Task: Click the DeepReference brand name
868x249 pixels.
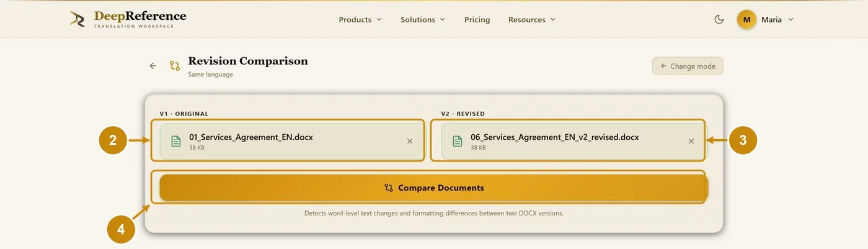Action: coord(140,16)
